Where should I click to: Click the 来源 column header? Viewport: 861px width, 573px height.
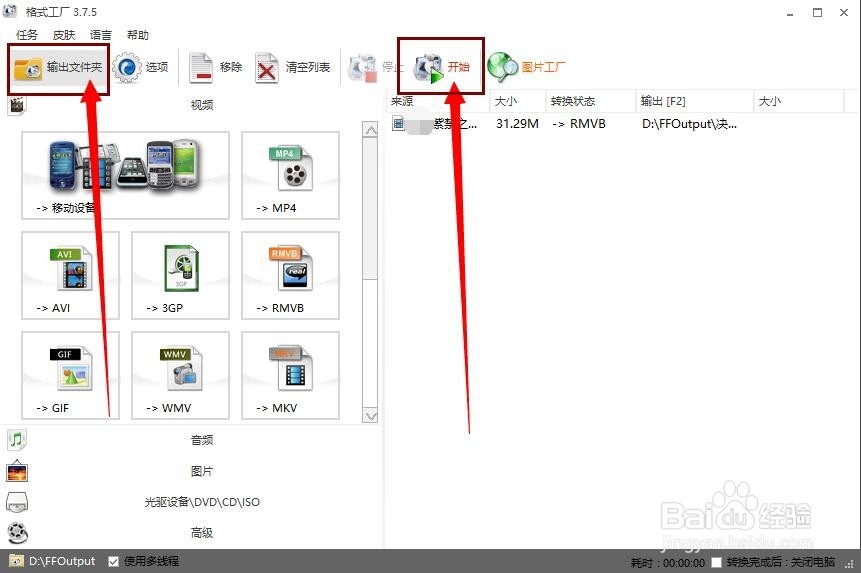click(438, 101)
